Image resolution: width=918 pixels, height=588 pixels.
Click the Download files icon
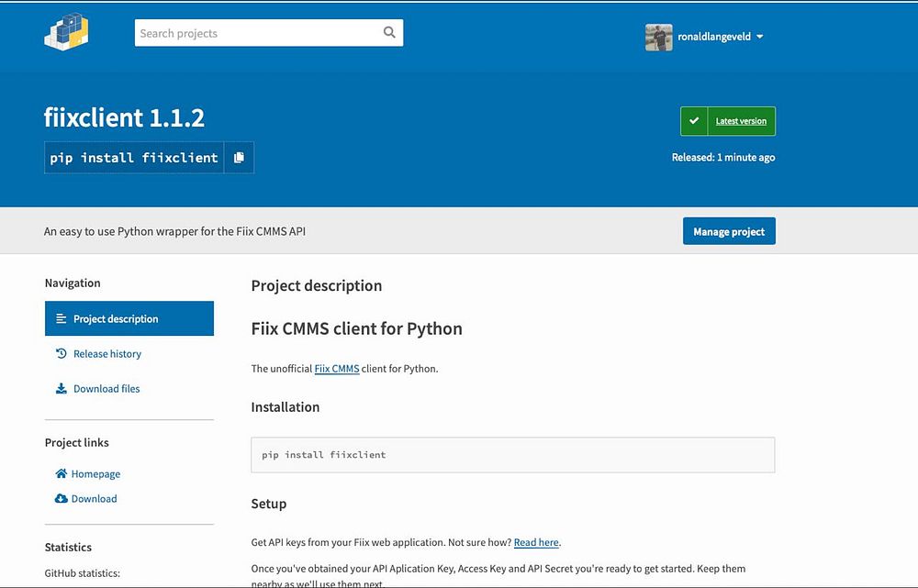click(x=62, y=389)
